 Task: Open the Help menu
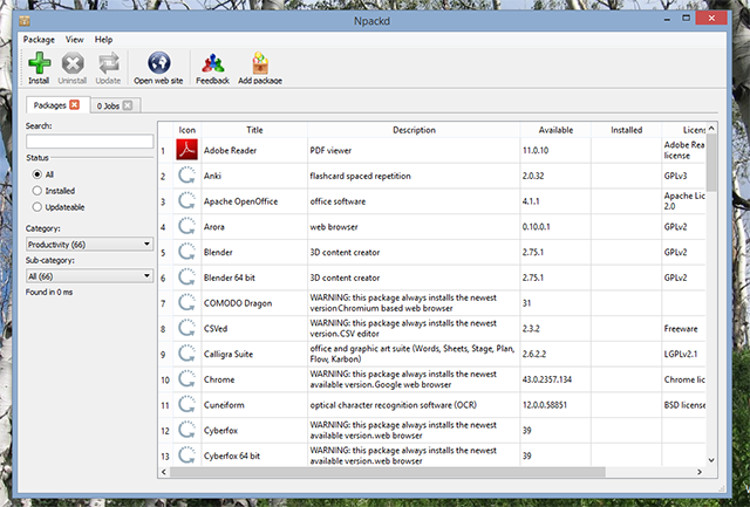coord(103,40)
